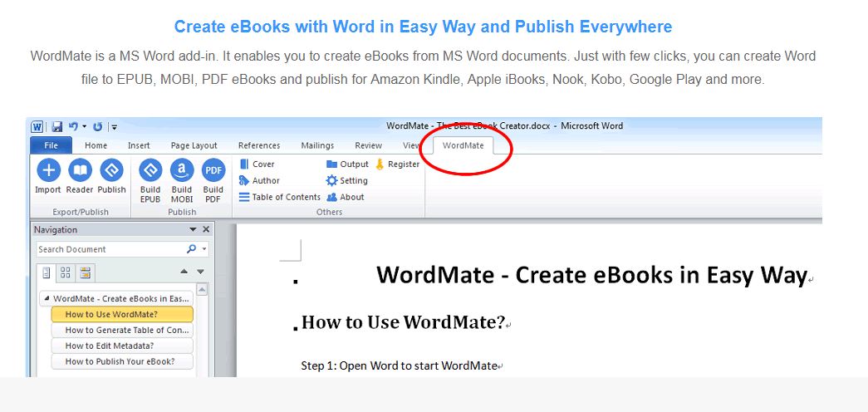This screenshot has height=412, width=868.
Task: Build an EPUB ebook
Action: click(150, 182)
